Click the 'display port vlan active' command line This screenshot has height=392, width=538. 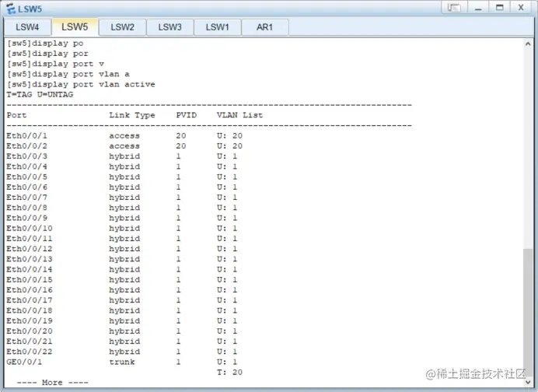[x=81, y=85]
